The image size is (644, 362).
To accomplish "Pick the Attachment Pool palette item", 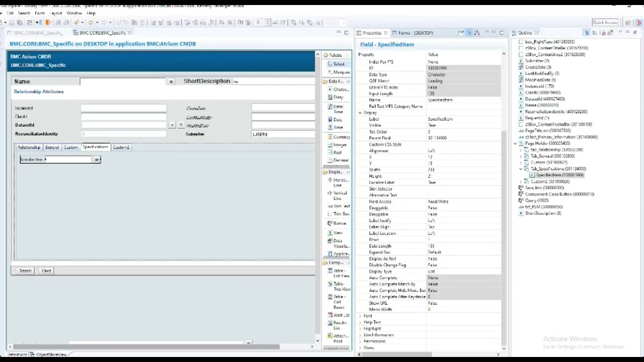I will pyautogui.click(x=338, y=338).
